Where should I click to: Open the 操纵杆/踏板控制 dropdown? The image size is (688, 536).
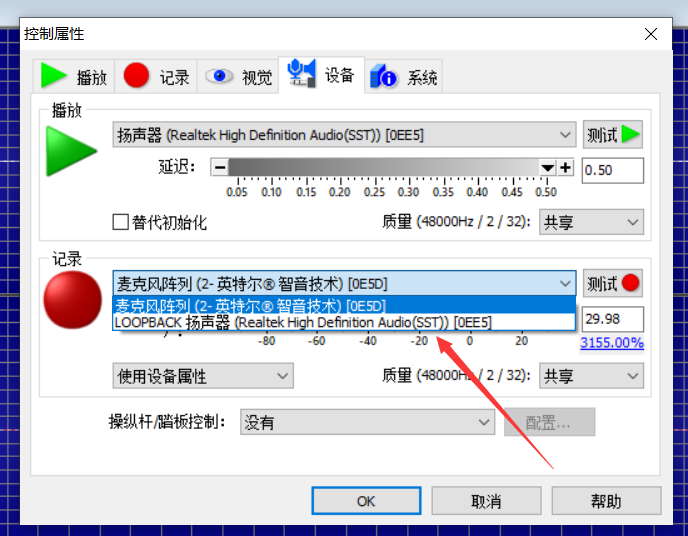(367, 423)
